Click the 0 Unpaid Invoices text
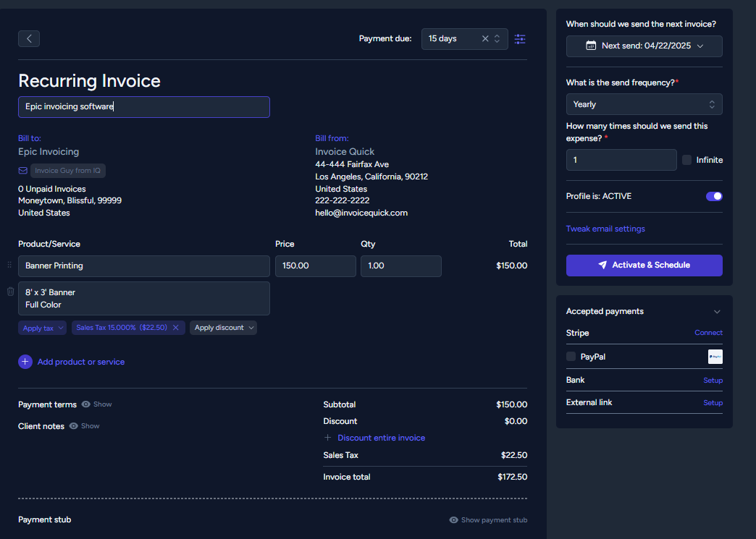The height and width of the screenshot is (539, 756). tap(52, 189)
